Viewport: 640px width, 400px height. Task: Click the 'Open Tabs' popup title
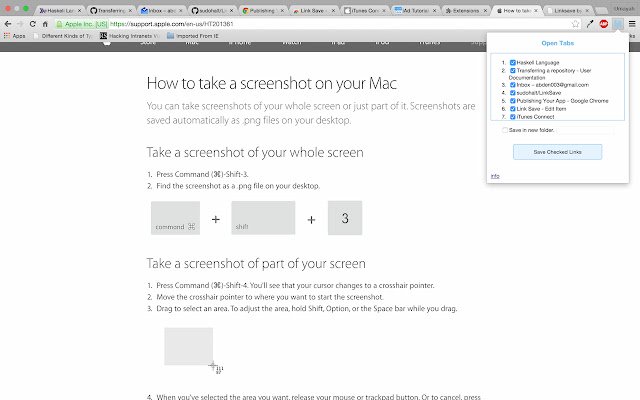coord(557,43)
